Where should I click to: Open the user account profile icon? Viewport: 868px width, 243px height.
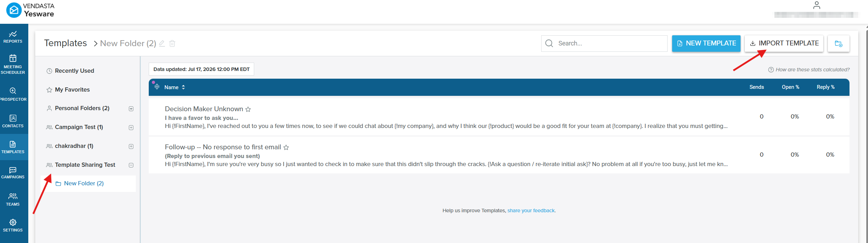816,5
